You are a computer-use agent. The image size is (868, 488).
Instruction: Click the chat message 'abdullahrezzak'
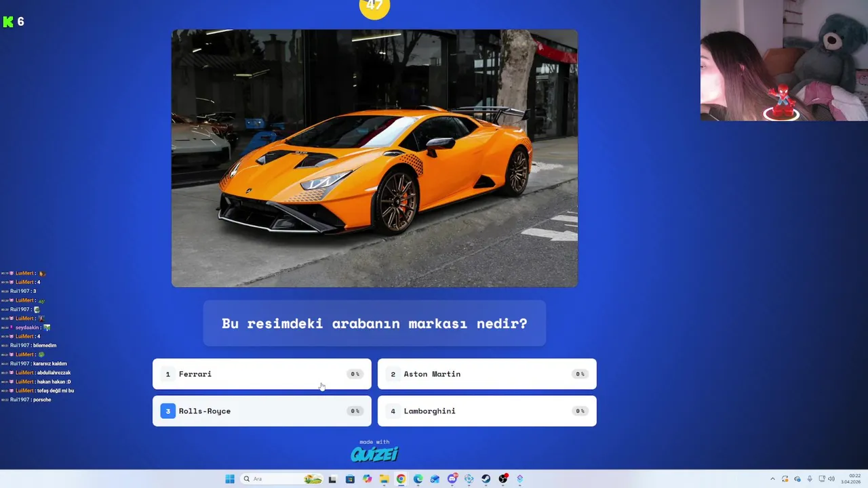[x=54, y=373]
